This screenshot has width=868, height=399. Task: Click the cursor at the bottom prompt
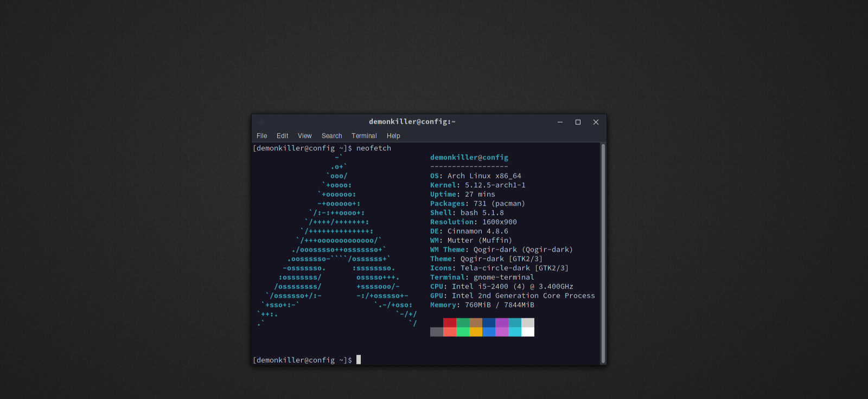pyautogui.click(x=359, y=359)
